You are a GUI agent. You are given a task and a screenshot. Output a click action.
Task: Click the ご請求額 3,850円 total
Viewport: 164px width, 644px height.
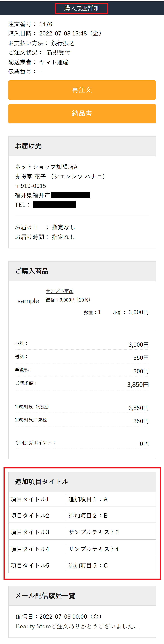tap(138, 385)
